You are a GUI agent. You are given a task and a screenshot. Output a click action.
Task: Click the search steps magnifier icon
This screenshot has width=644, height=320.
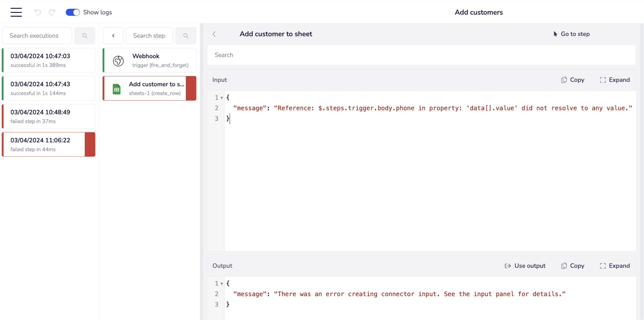pos(186,36)
